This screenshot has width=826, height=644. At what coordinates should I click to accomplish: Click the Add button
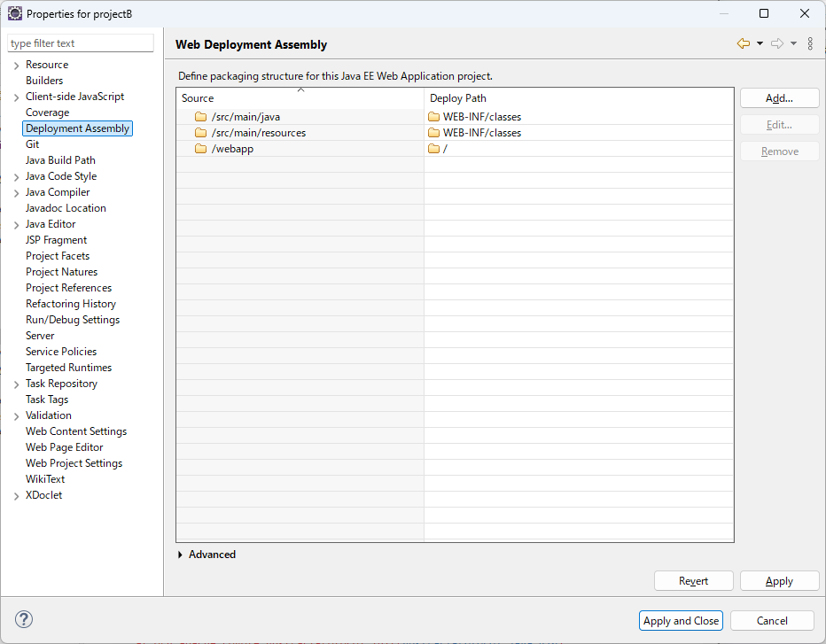click(779, 97)
